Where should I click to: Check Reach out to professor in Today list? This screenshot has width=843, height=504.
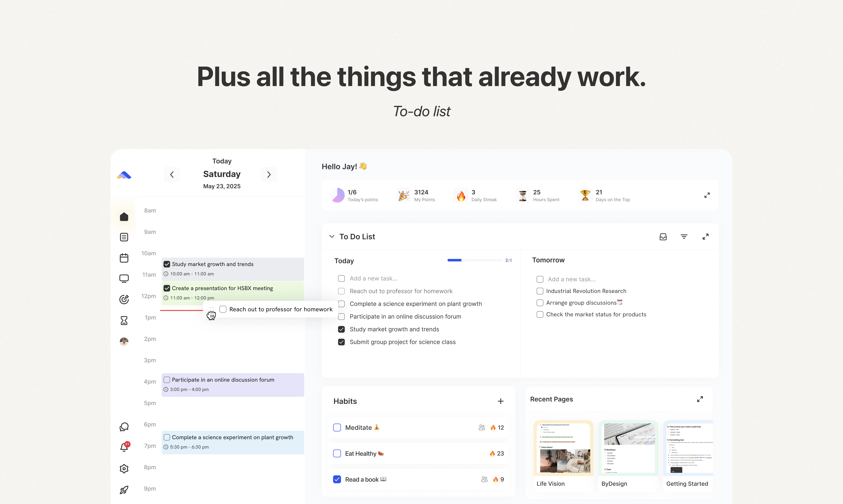tap(342, 291)
